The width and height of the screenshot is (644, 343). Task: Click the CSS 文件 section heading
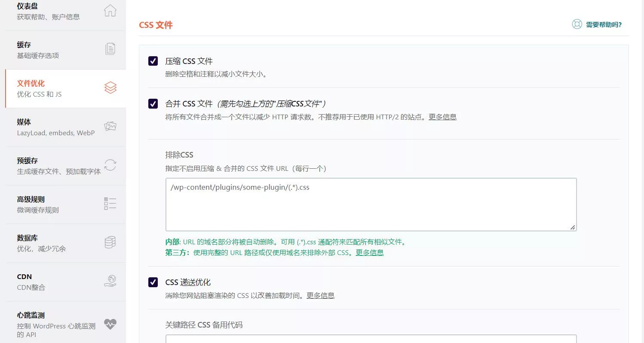pos(156,25)
